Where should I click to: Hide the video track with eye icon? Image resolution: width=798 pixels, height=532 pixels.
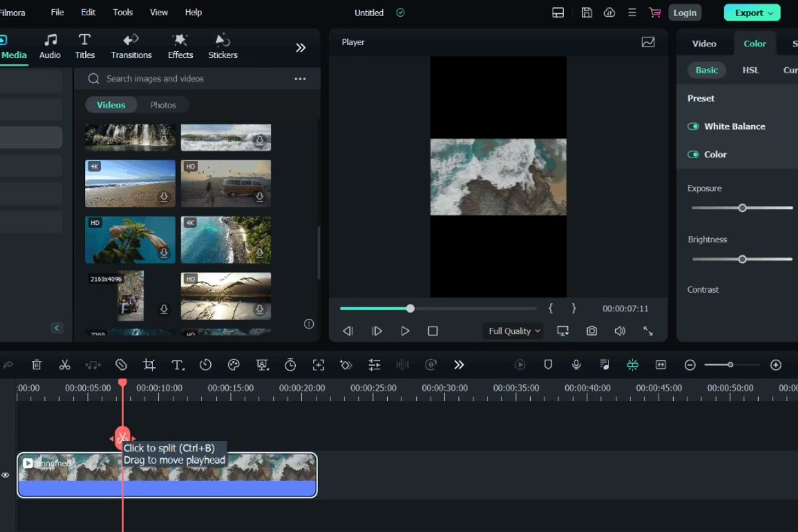[x=6, y=475]
